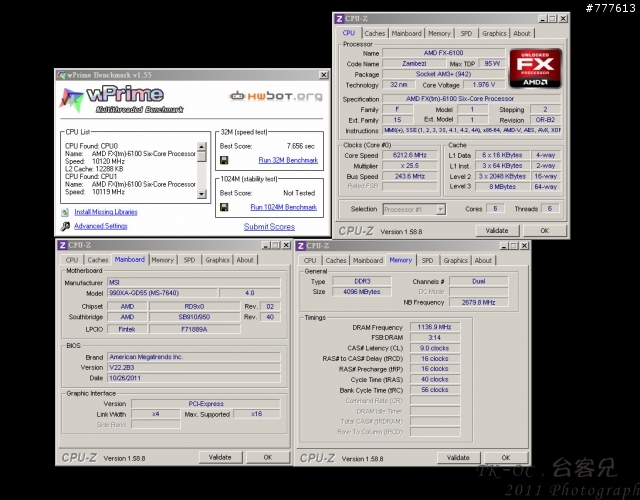
Task: Click OK in the Mainboard window
Action: [x=268, y=458]
